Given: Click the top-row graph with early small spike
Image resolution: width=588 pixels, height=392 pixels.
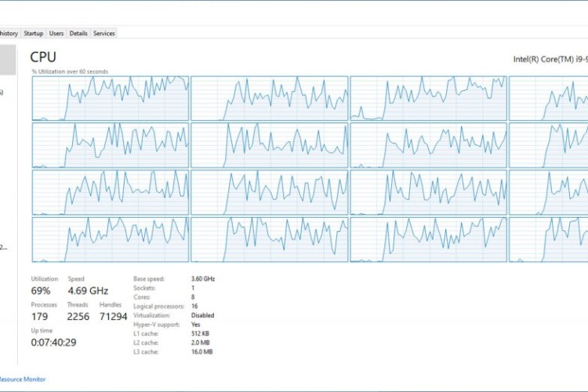Looking at the screenshot, I should (428, 98).
